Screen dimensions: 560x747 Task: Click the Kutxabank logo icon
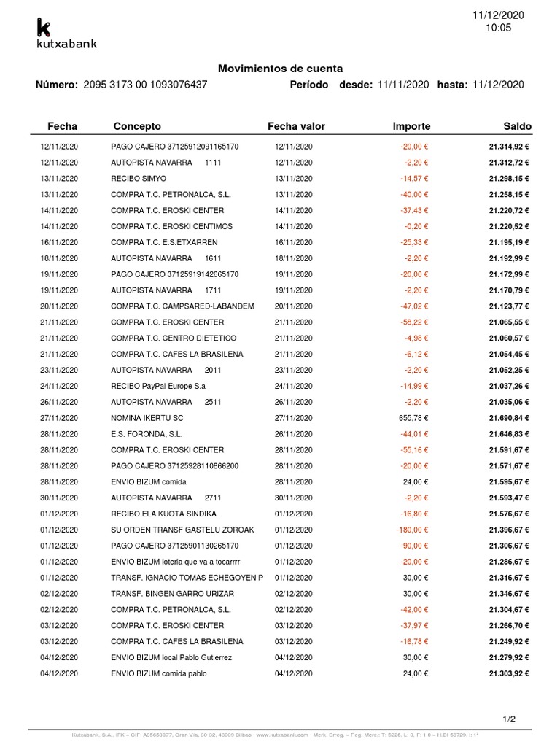[44, 28]
